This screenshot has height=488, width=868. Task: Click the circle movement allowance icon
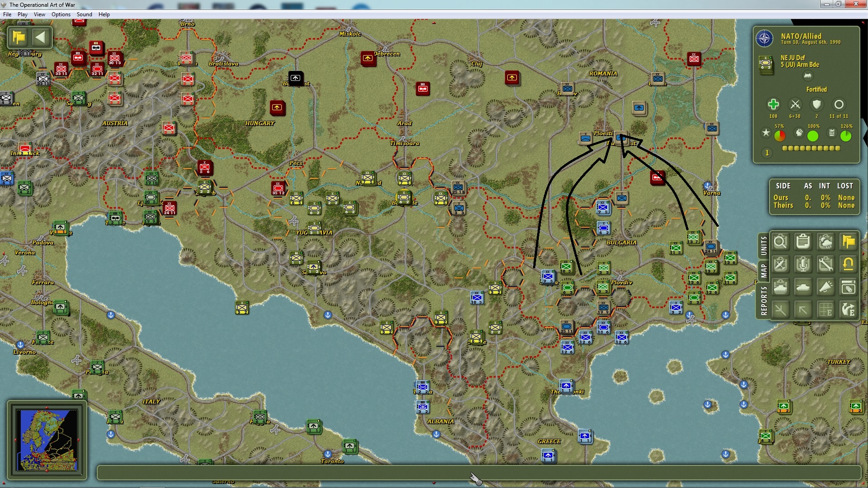click(839, 105)
